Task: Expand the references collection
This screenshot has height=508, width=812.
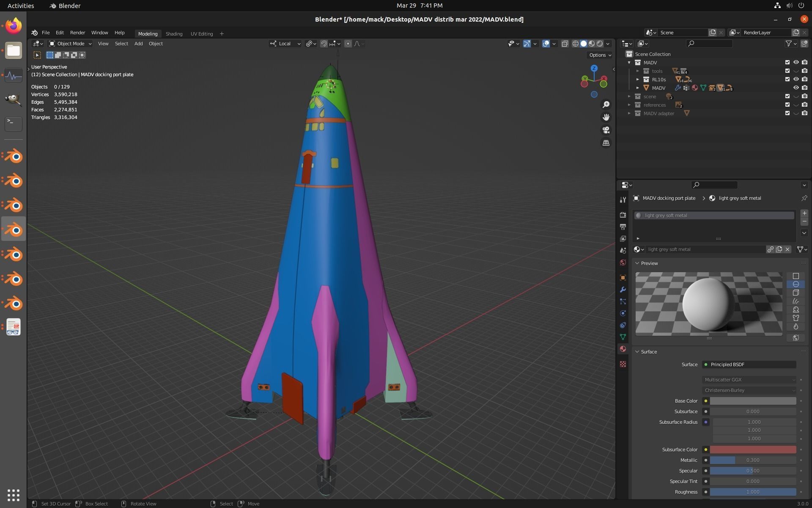Action: [629, 105]
